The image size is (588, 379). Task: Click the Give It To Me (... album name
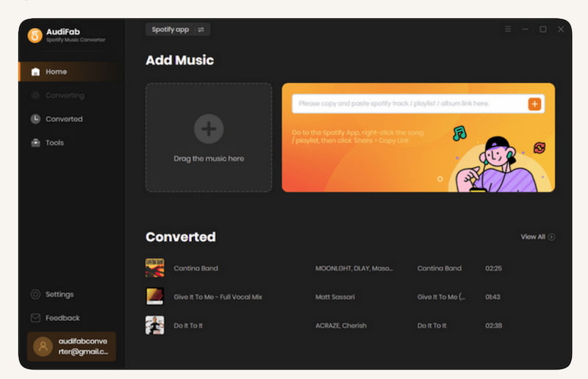click(442, 297)
